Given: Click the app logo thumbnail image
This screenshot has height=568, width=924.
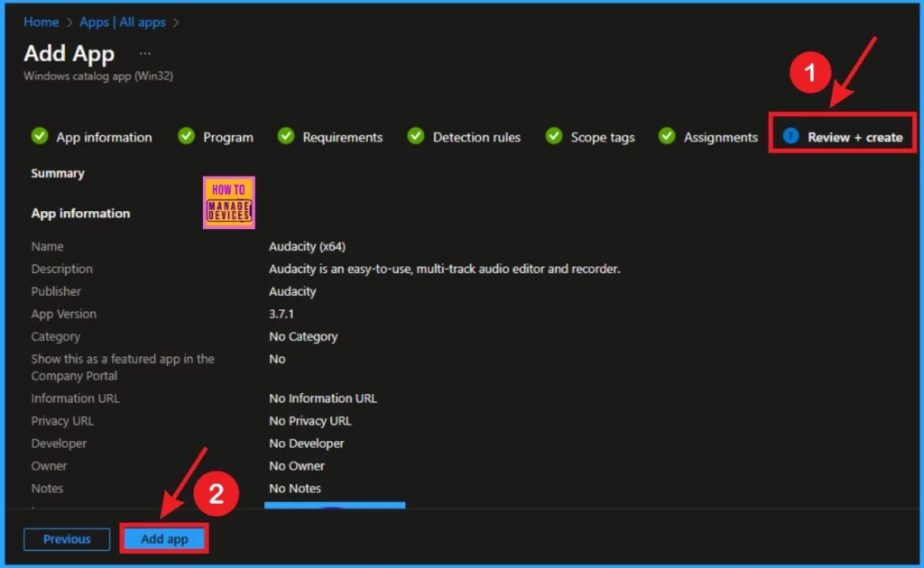Looking at the screenshot, I should tap(229, 203).
